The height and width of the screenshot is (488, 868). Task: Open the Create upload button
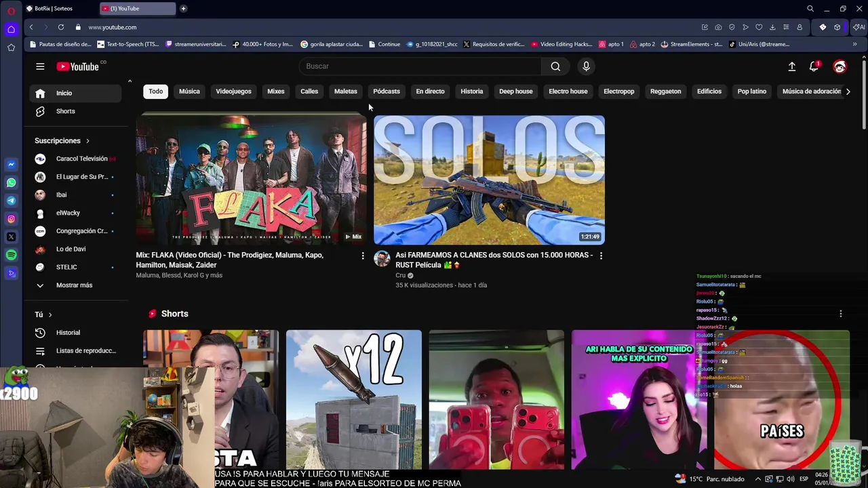791,66
